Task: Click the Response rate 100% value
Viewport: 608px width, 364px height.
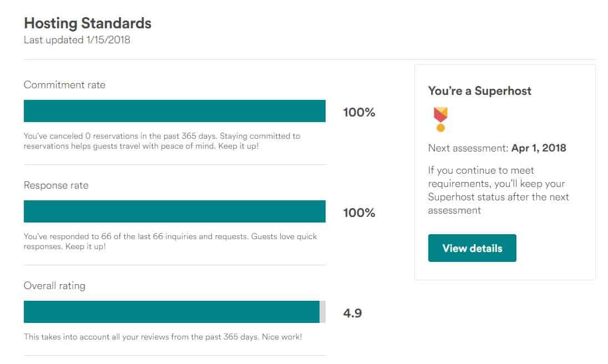Action: (359, 213)
